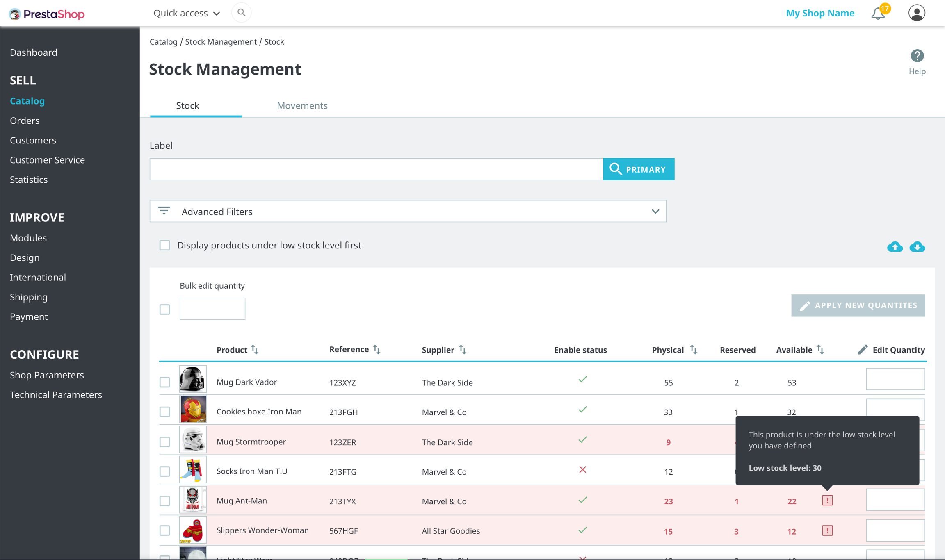Check the bulk edit select-all checkbox
The height and width of the screenshot is (560, 945).
pyautogui.click(x=165, y=310)
